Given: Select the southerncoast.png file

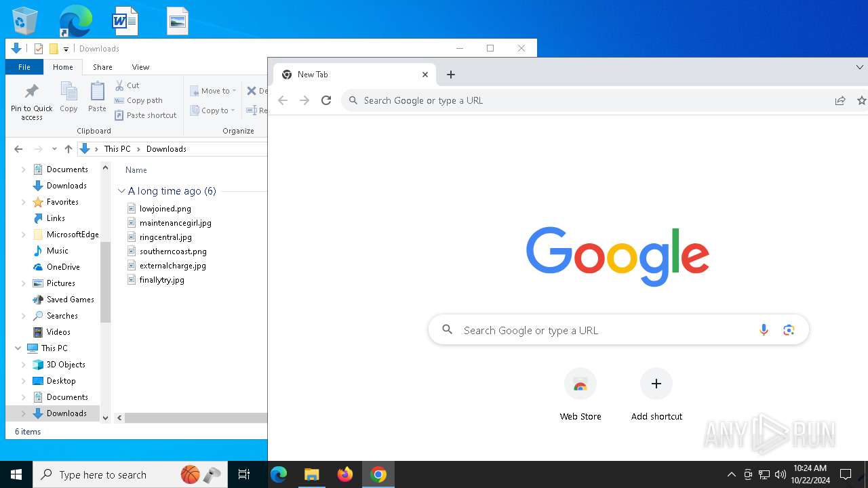Looking at the screenshot, I should [x=167, y=251].
